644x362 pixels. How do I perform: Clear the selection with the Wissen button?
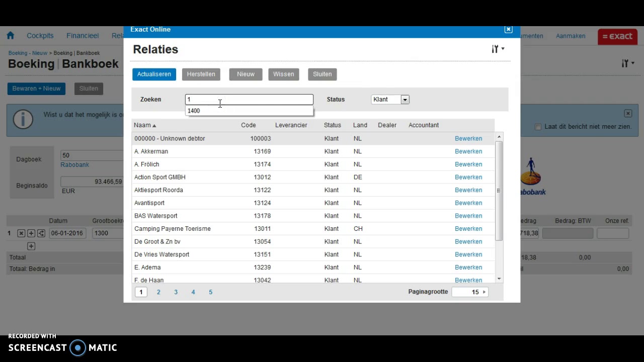tap(284, 74)
